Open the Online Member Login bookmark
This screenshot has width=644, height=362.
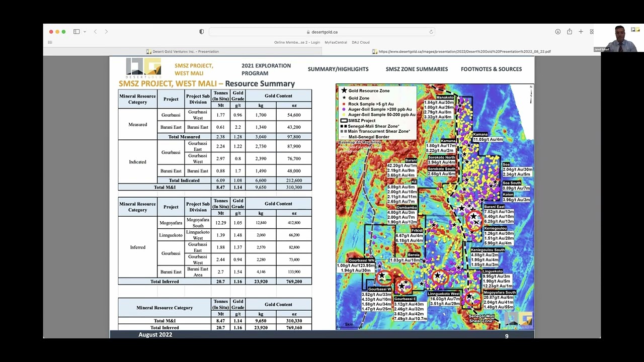(297, 42)
